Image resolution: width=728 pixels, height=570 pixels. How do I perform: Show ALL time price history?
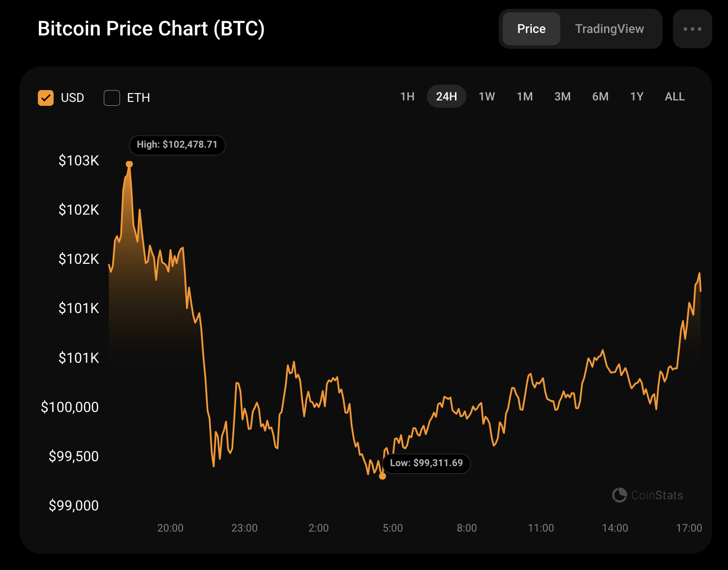coord(674,96)
